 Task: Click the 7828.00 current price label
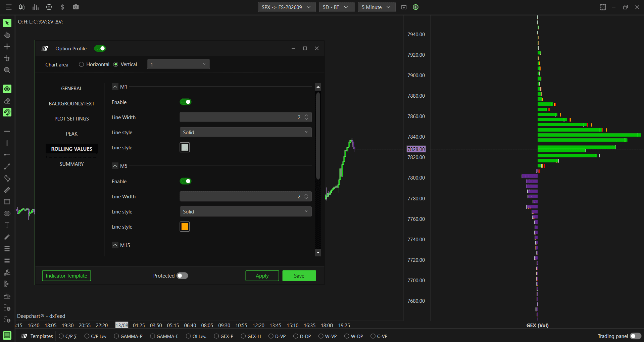point(416,149)
